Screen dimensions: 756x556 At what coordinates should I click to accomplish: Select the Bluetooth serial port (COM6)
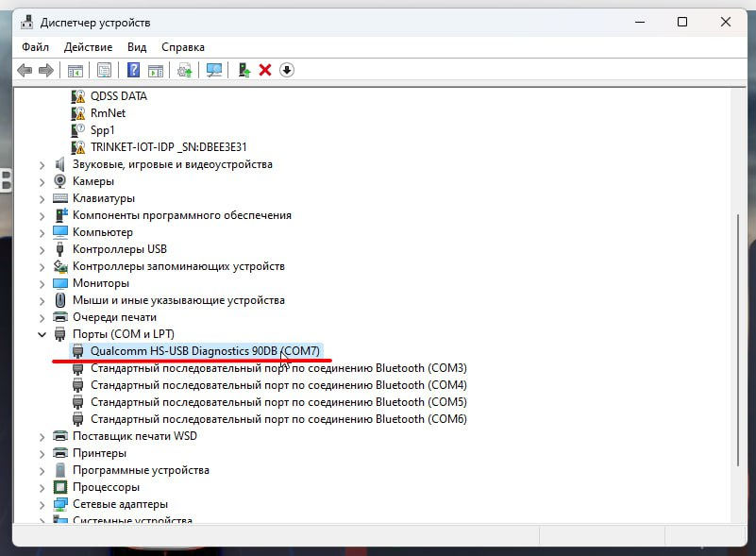(x=278, y=419)
